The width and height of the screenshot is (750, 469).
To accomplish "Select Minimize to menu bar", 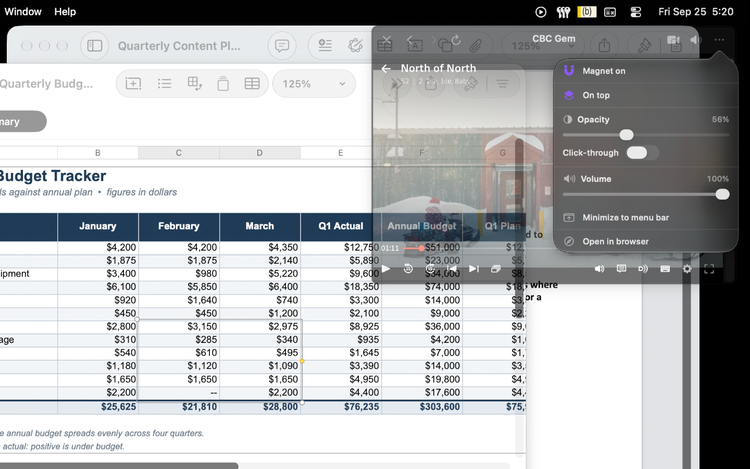I will (x=645, y=218).
